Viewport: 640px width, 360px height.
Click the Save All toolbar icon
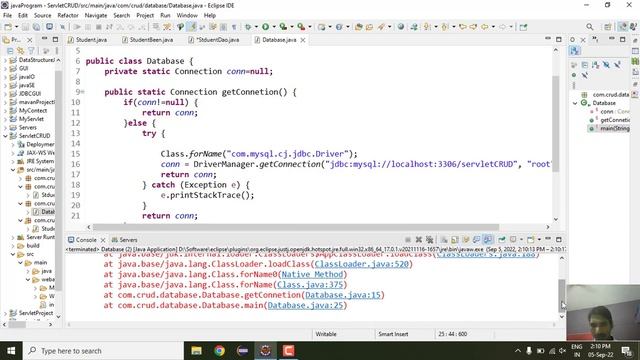pyautogui.click(x=36, y=27)
